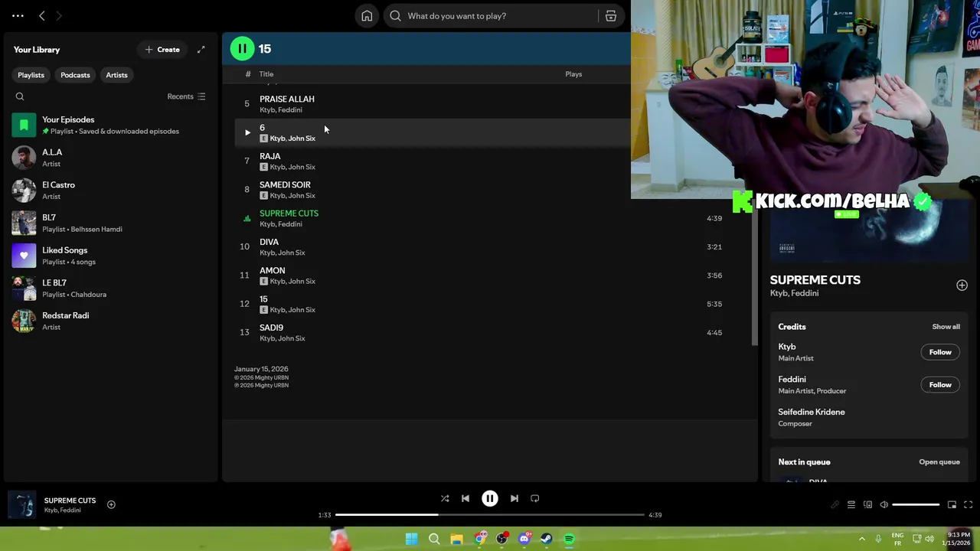Open Steam from the taskbar
Screen dimensions: 980x551
click(547, 539)
